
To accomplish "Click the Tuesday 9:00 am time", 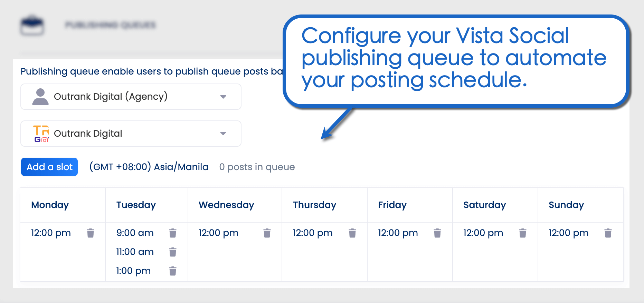I will (135, 233).
